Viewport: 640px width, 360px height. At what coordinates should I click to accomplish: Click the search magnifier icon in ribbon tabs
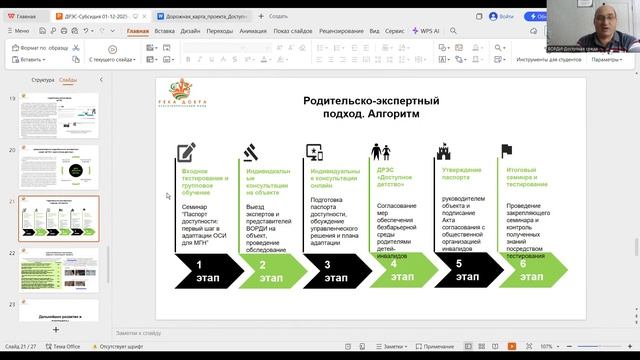click(x=453, y=31)
